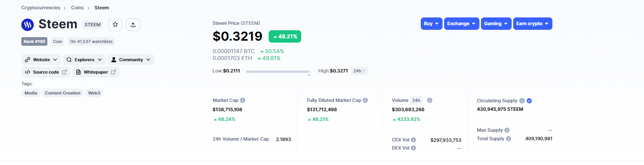Image resolution: width=644 pixels, height=165 pixels.
Task: Click info icon next to Total Supply
Action: (x=509, y=139)
